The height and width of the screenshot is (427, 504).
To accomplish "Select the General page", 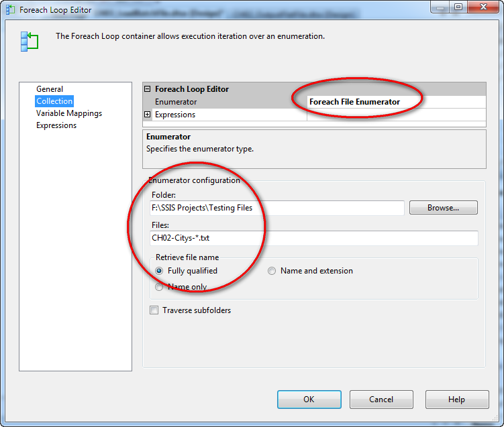I will (50, 89).
